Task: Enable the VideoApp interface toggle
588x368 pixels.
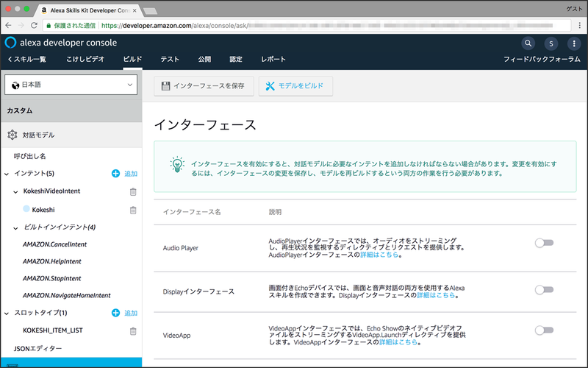Action: click(544, 330)
